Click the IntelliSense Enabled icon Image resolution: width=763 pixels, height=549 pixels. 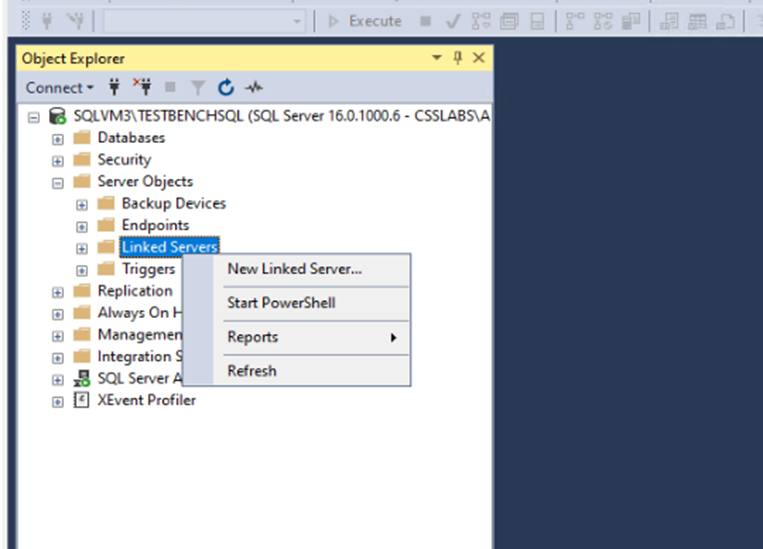click(538, 21)
